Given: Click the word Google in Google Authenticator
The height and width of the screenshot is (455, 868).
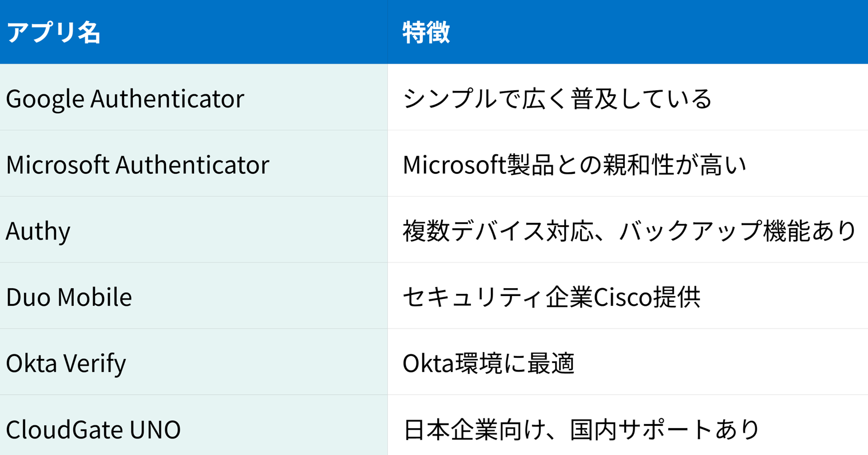Looking at the screenshot, I should click(x=45, y=98).
